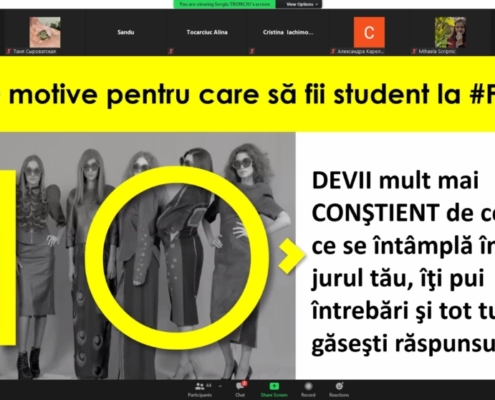Open the Chat panel
This screenshot has width=495, height=400.
click(x=240, y=389)
